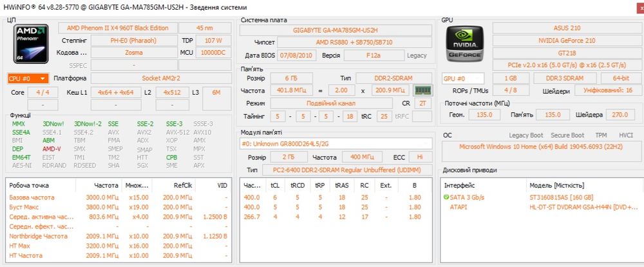Select the HT Max row
This screenshot has width=644, height=267.
(118, 246)
